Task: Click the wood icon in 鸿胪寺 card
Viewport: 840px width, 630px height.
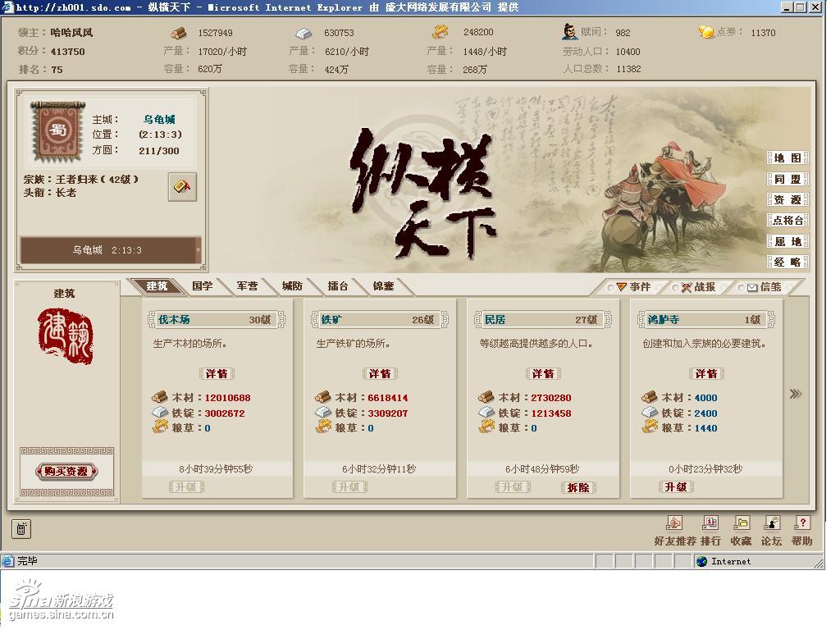Action: tap(650, 397)
